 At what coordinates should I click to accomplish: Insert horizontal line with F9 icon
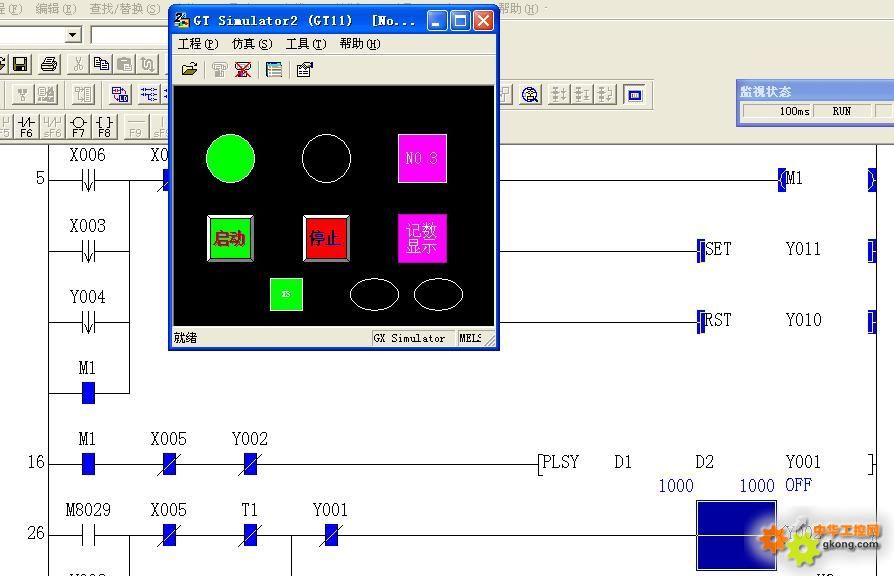[x=135, y=127]
